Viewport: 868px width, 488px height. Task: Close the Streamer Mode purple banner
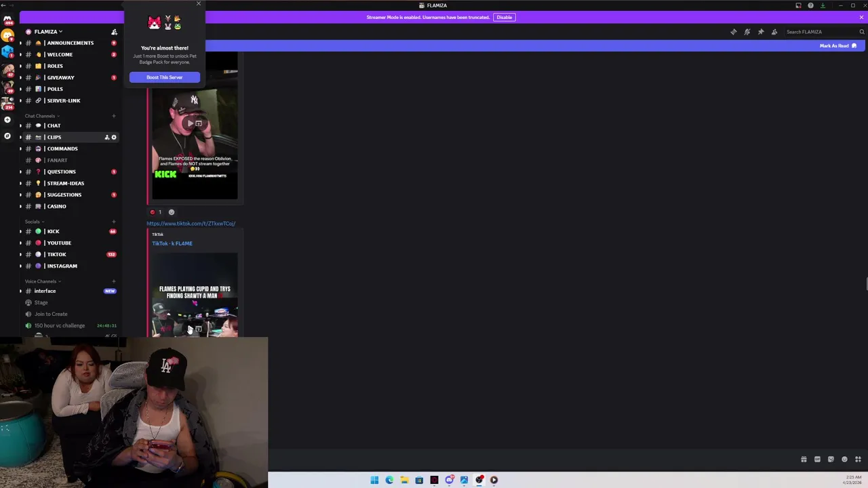pyautogui.click(x=861, y=17)
